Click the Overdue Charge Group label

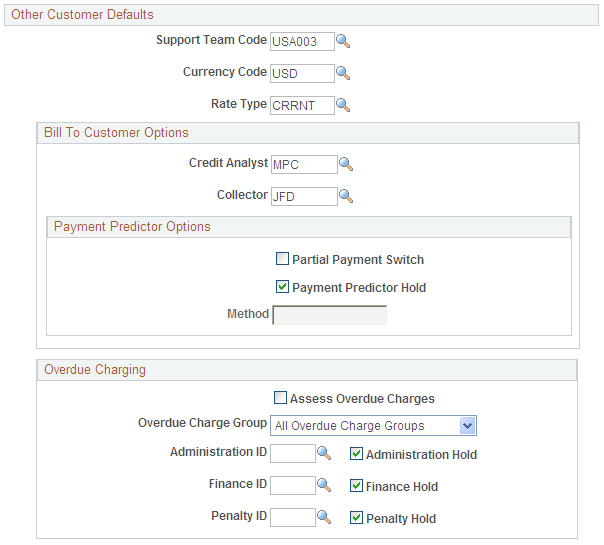(202, 423)
